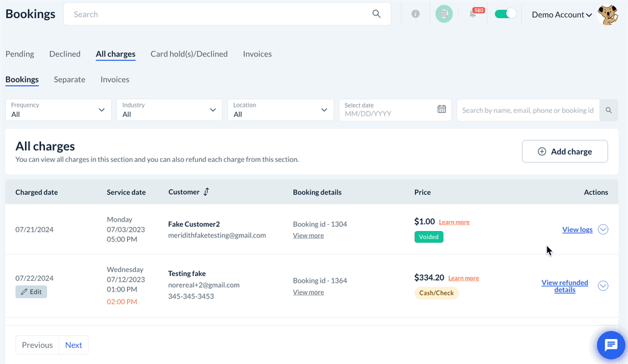Switch to Card hold(s)/Declined tab
The width and height of the screenshot is (628, 364).
coord(189,54)
